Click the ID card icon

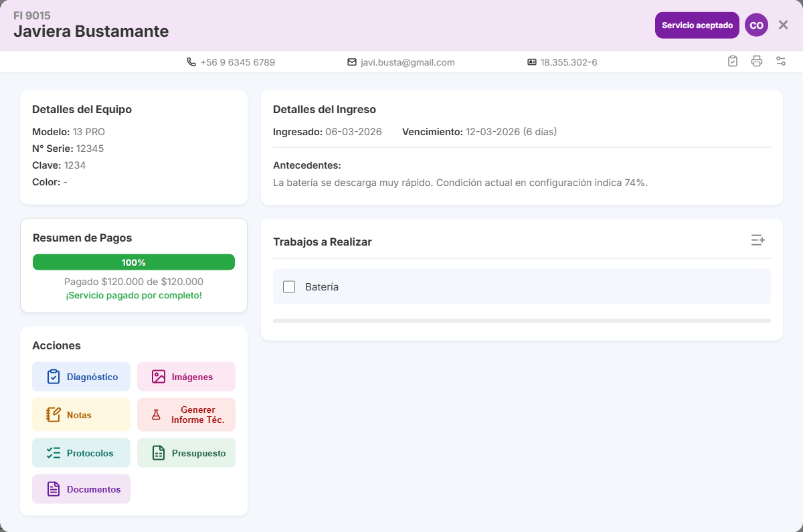[x=532, y=62]
